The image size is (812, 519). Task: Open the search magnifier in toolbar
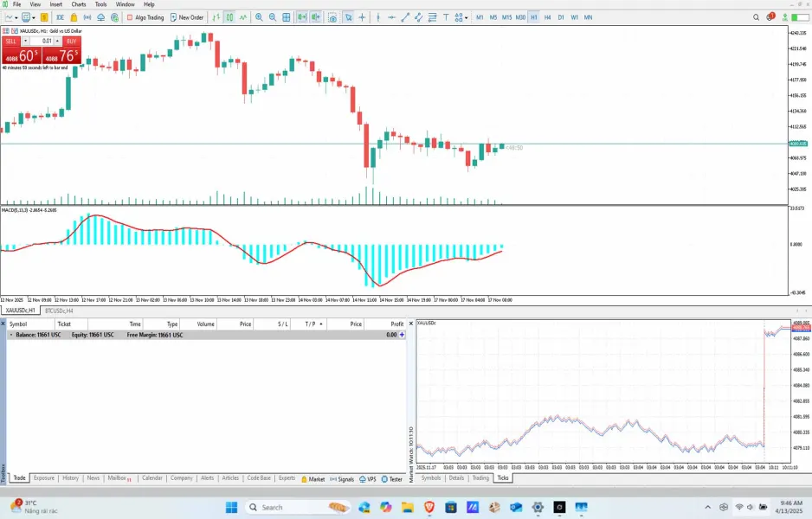pos(756,17)
